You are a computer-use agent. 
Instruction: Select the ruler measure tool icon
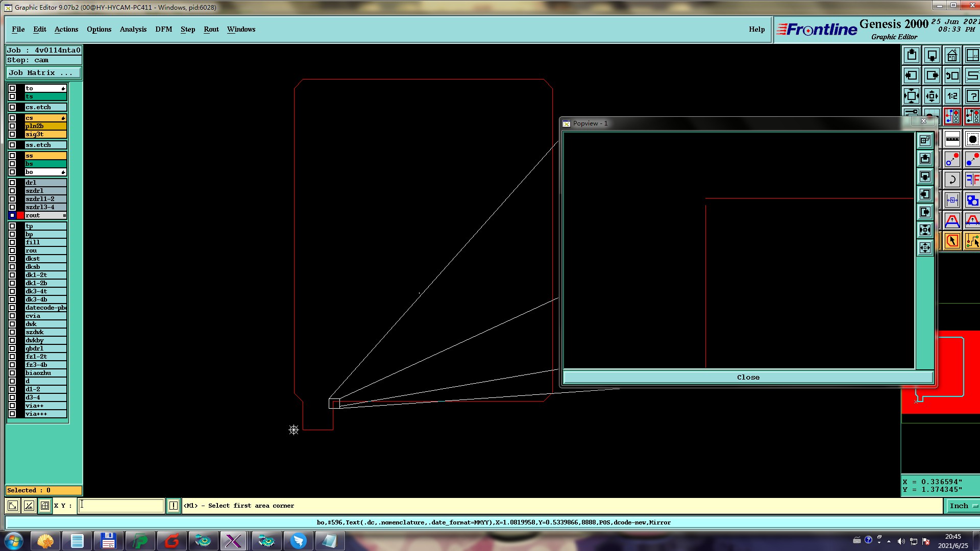pyautogui.click(x=952, y=139)
